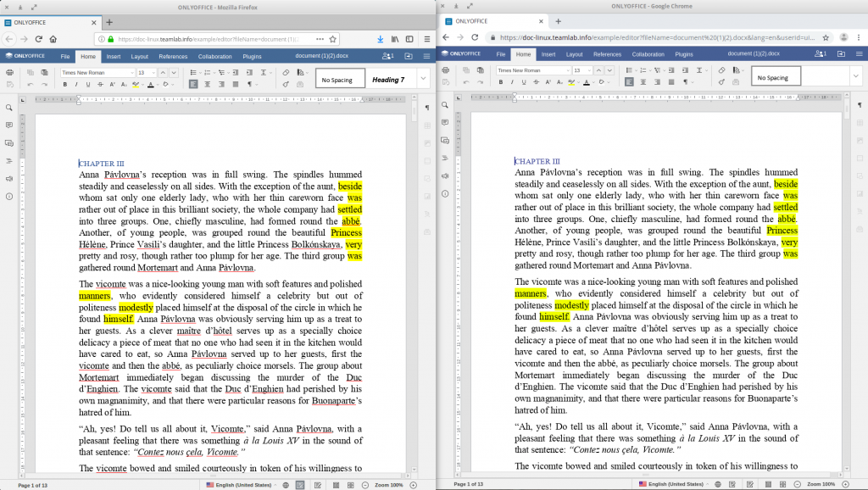
Task: Select the strikethrough formatting icon
Action: coord(100,84)
